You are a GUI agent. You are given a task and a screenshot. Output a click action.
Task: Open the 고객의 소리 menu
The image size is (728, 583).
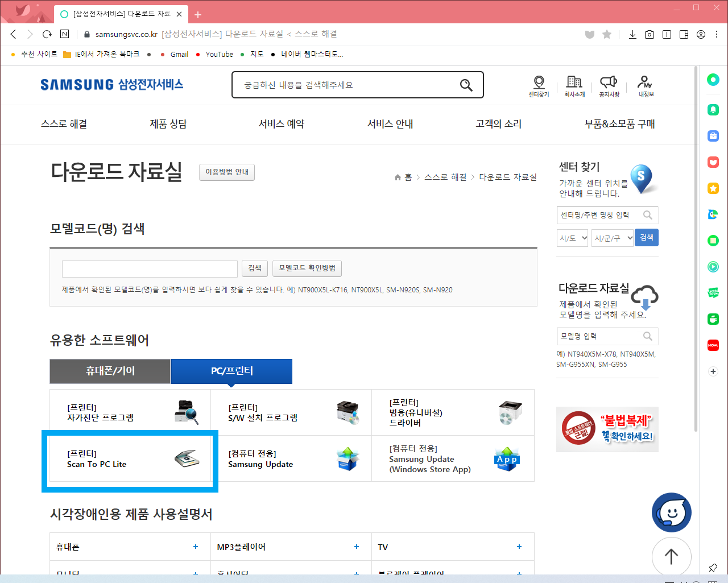[499, 124]
